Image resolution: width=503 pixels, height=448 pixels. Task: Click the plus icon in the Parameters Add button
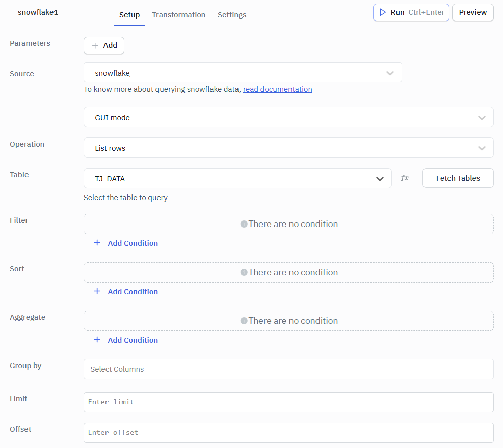click(95, 46)
